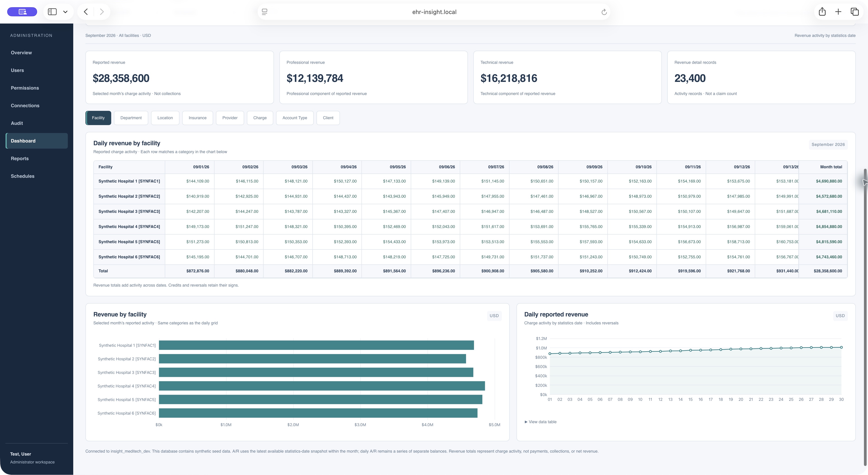Click the ehr-insight.local address field
Viewport: 868px width, 475px height.
[434, 12]
